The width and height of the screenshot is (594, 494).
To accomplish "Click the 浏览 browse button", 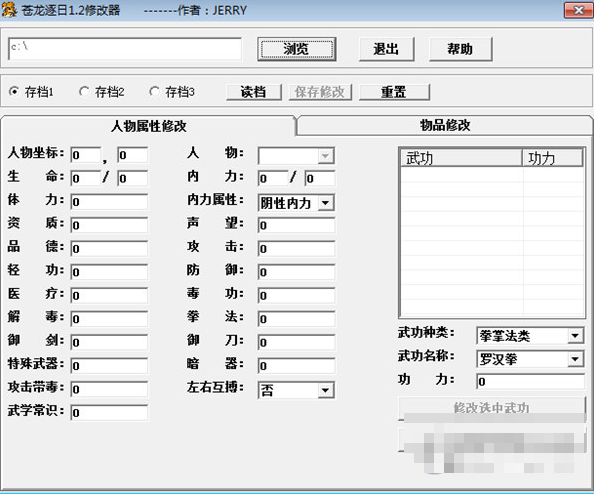I will [297, 49].
